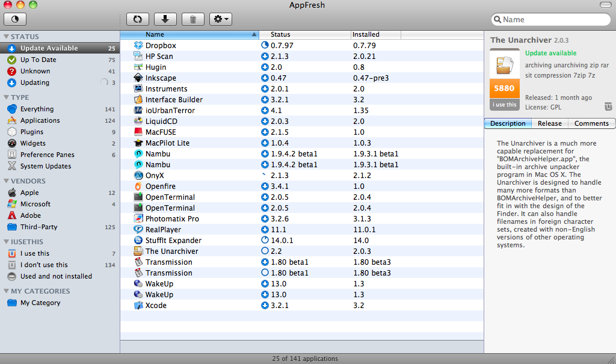Click the refresh toolbar button
Screen dimensions: 616x364
click(138, 19)
